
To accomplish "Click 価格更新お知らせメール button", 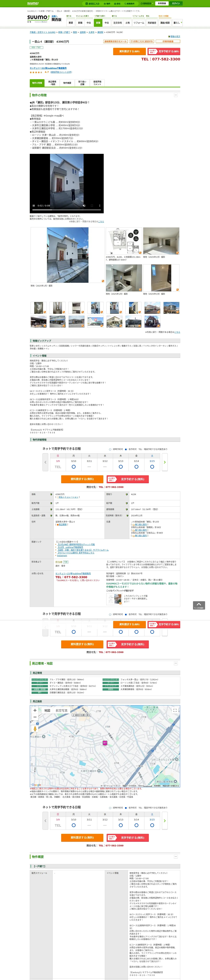I will click(x=115, y=41).
